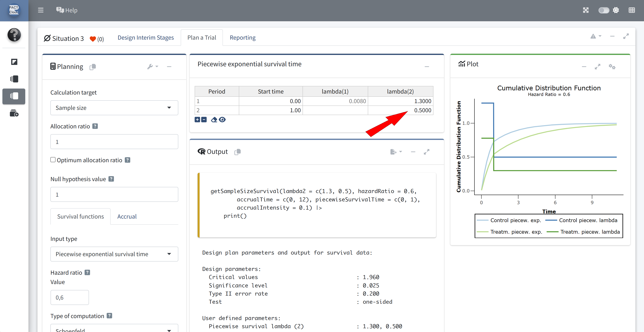This screenshot has width=644, height=332.
Task: Open the Help link
Action: [x=66, y=10]
